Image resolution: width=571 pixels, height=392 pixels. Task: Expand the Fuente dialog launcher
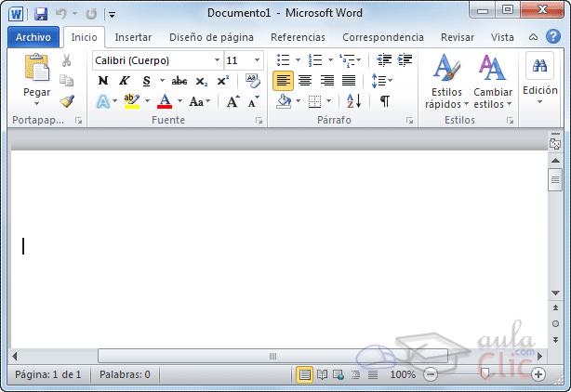(259, 122)
